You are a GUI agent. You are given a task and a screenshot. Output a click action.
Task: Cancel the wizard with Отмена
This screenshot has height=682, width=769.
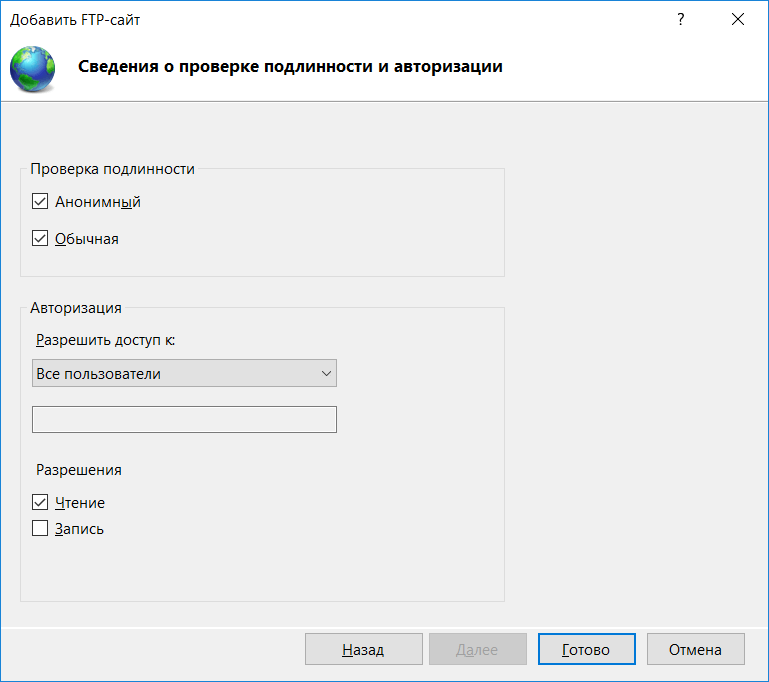695,649
